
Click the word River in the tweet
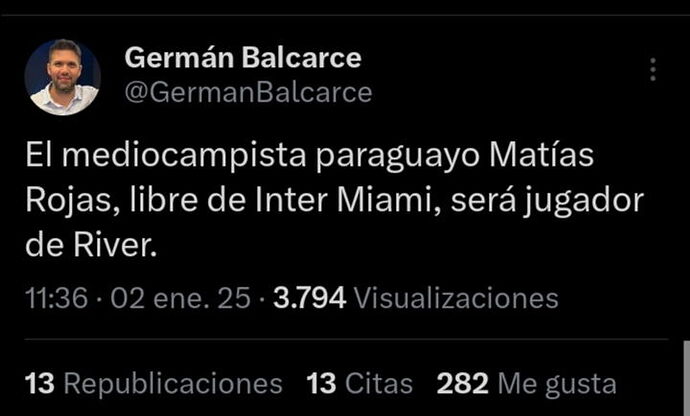tap(115, 245)
